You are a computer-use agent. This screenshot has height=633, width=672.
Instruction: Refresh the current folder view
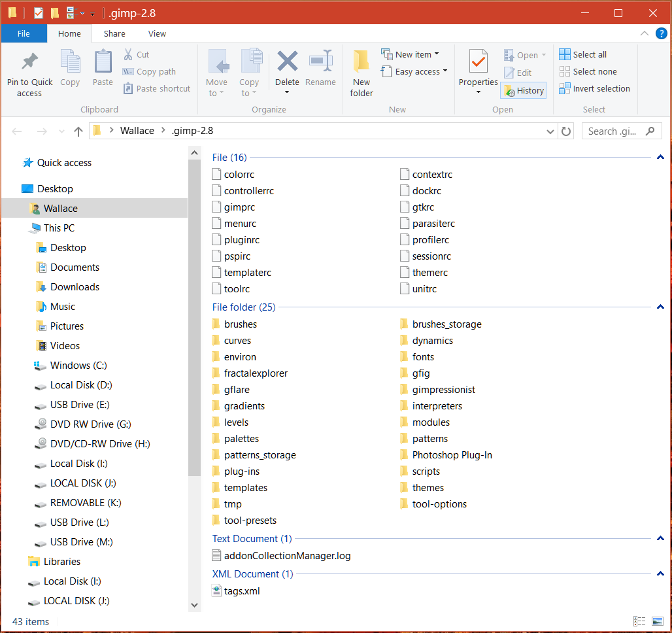[565, 131]
